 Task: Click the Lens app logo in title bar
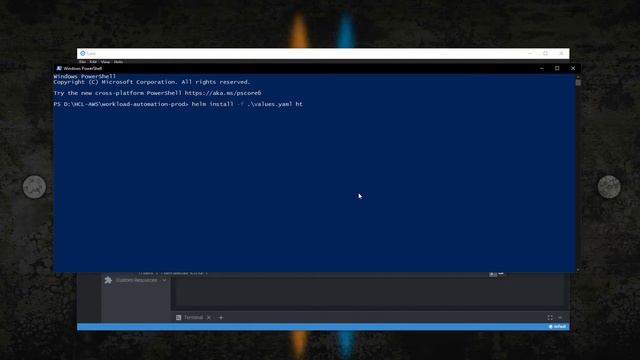tap(83, 53)
